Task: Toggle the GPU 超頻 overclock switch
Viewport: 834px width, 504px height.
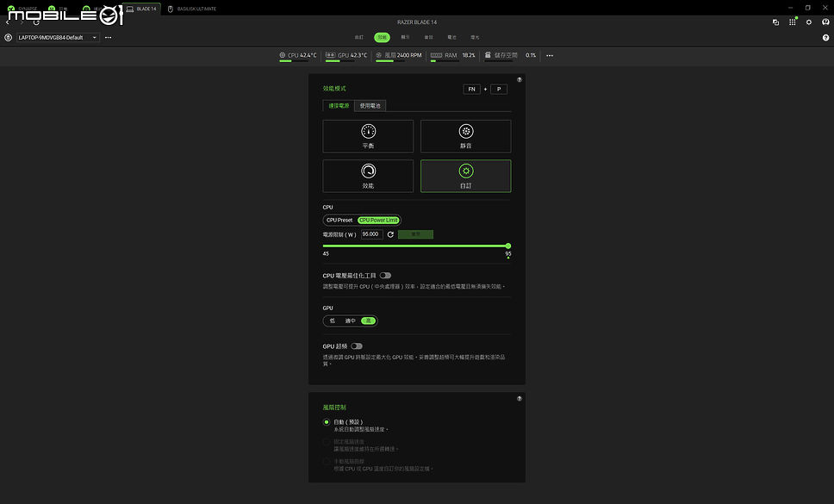Action: (x=357, y=346)
